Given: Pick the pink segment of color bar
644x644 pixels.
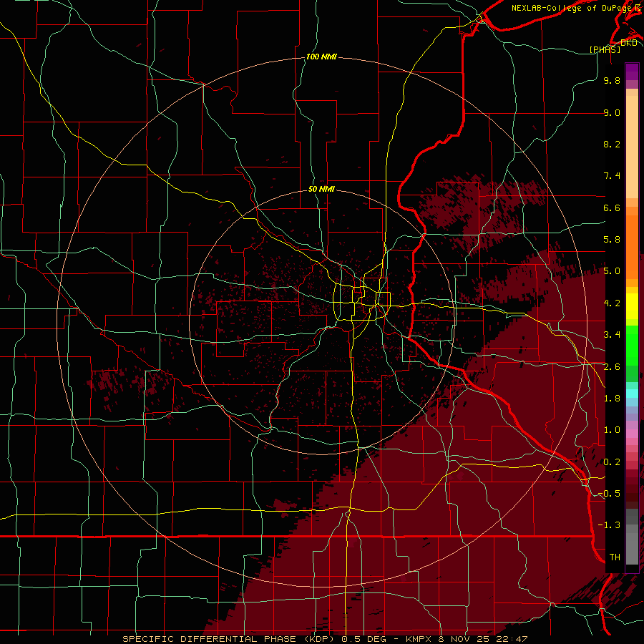Looking at the screenshot, I should (632, 433).
